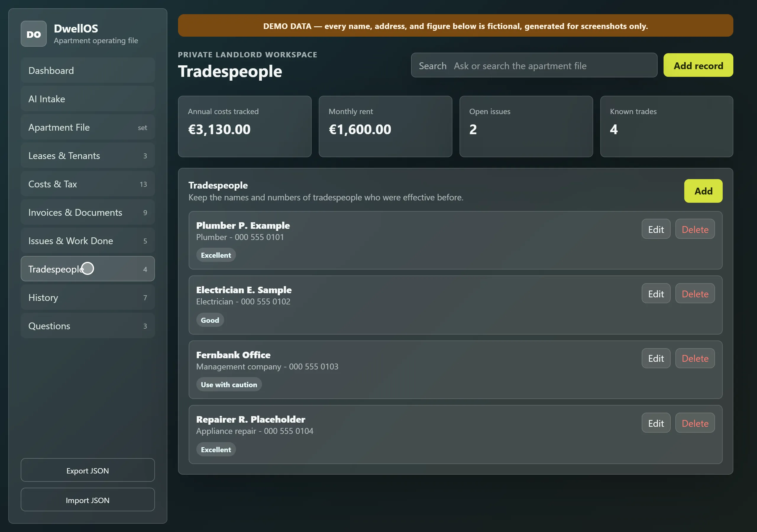757x532 pixels.
Task: Go to AI Intake
Action: [x=88, y=99]
